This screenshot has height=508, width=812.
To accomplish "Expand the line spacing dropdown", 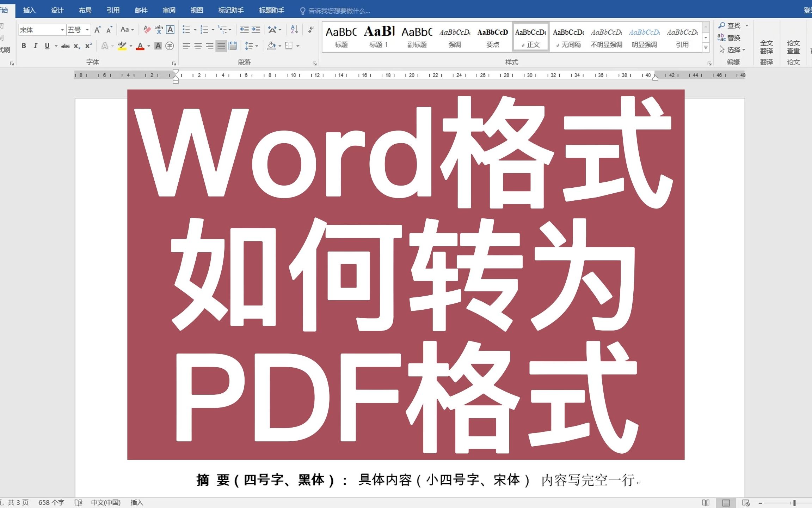I will pyautogui.click(x=257, y=46).
